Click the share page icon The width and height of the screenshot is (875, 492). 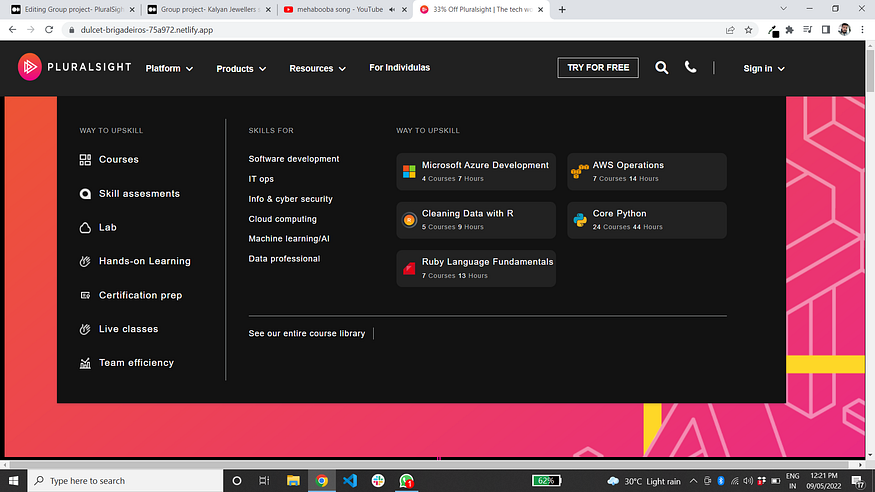(x=730, y=30)
